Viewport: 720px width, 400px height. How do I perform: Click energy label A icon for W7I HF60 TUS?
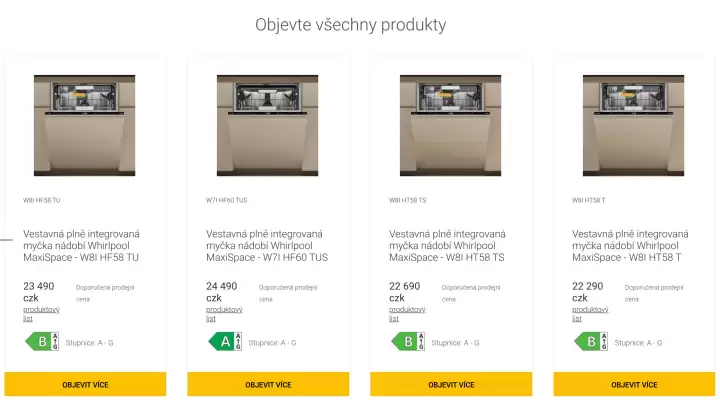pyautogui.click(x=224, y=342)
